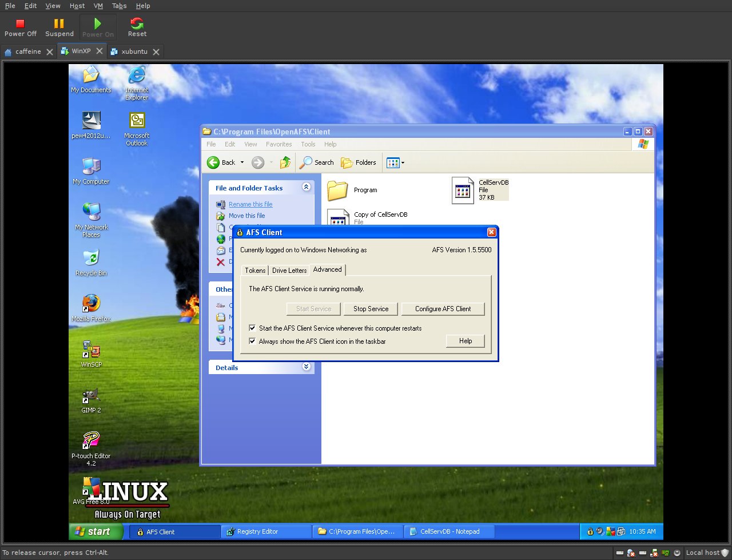Click the Explorer Search toolbar button
The image size is (732, 560).
317,162
